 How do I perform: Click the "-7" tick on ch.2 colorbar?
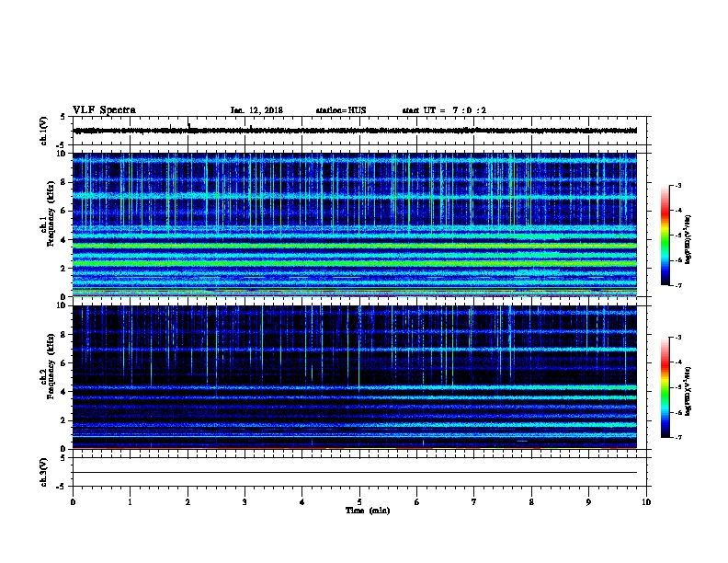pyautogui.click(x=677, y=437)
